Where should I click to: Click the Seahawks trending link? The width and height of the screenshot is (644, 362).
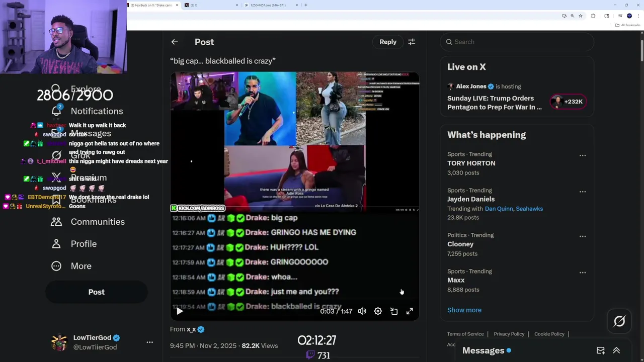529,209
